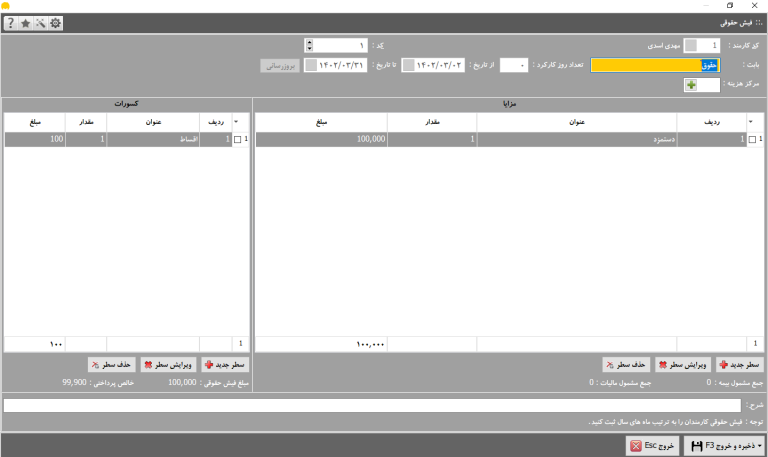The width and height of the screenshot is (768, 457).
Task: Open the calendar picker for the from-date
Action: click(408, 65)
